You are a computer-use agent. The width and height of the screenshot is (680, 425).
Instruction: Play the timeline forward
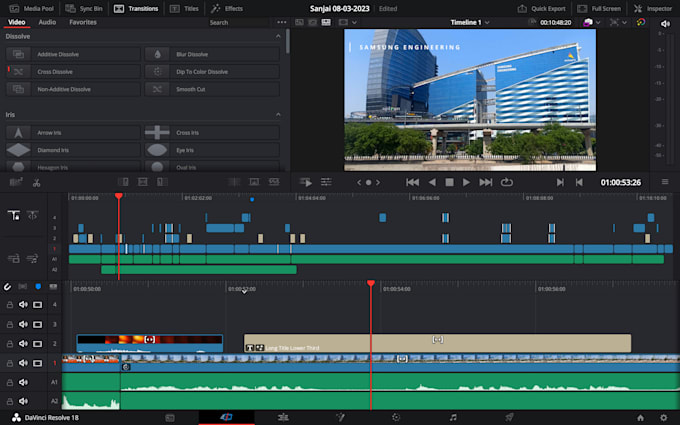tap(466, 182)
